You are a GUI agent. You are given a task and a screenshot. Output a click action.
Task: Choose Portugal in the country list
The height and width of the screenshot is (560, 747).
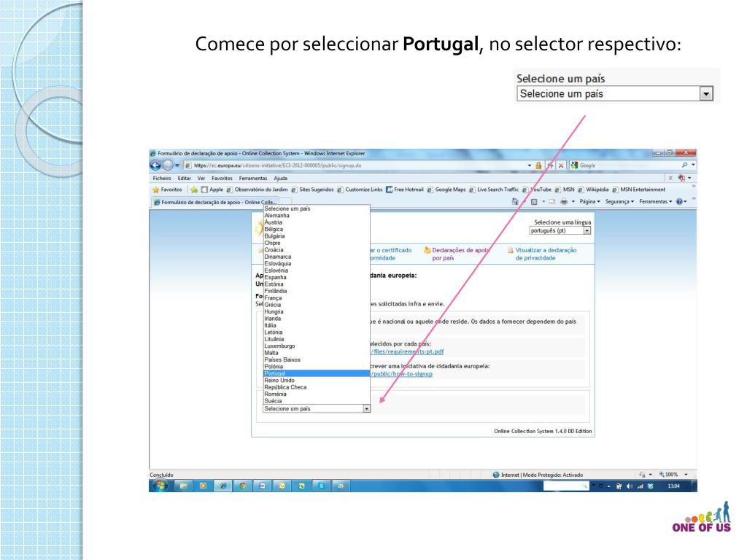[317, 374]
